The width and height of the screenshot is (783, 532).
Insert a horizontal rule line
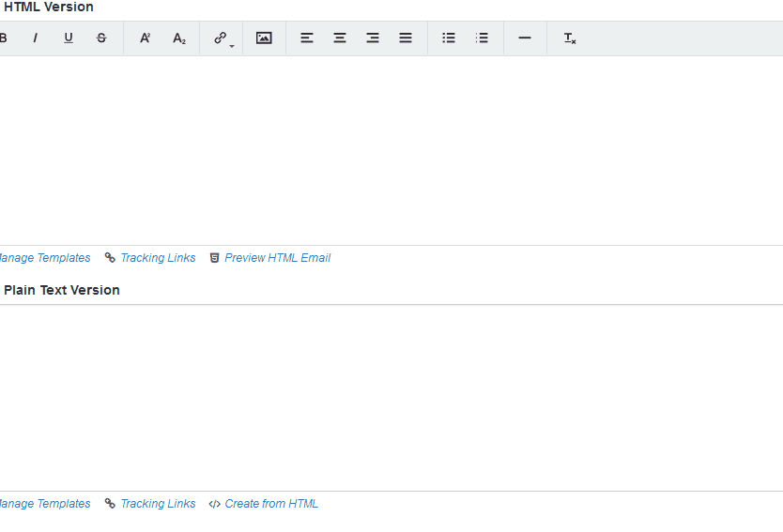[525, 38]
